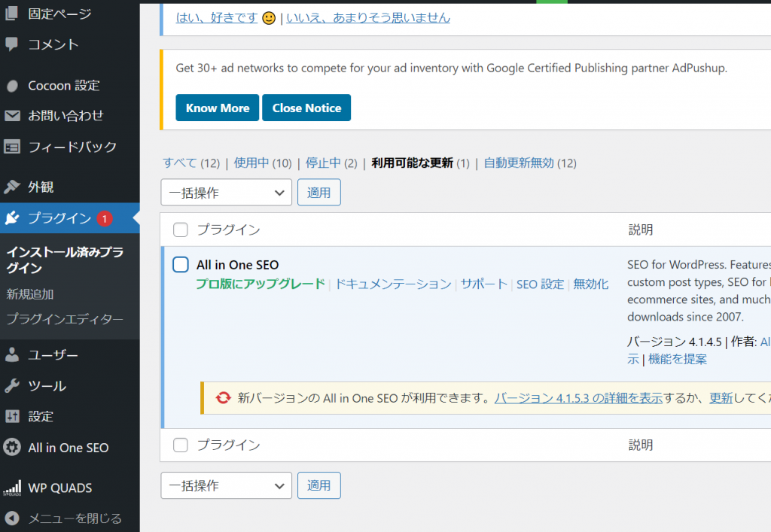
Task: Show 使用中 (10) plugins filter
Action: point(263,163)
